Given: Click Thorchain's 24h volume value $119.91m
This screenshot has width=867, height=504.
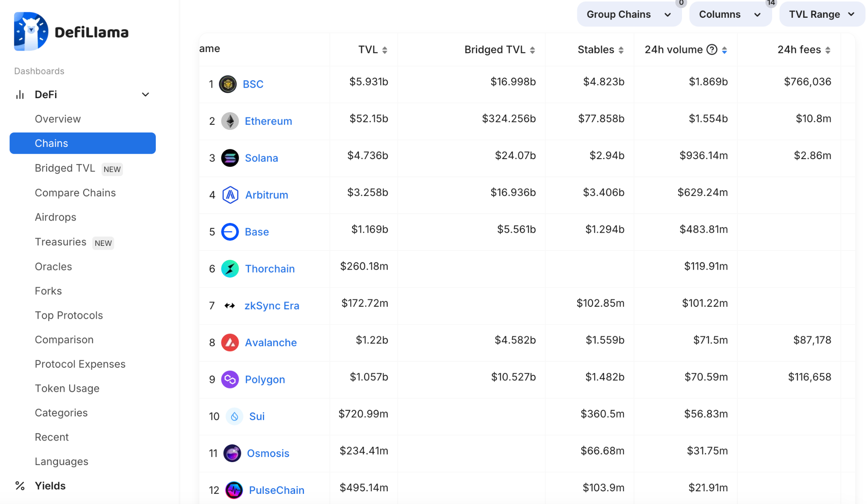Looking at the screenshot, I should (706, 266).
